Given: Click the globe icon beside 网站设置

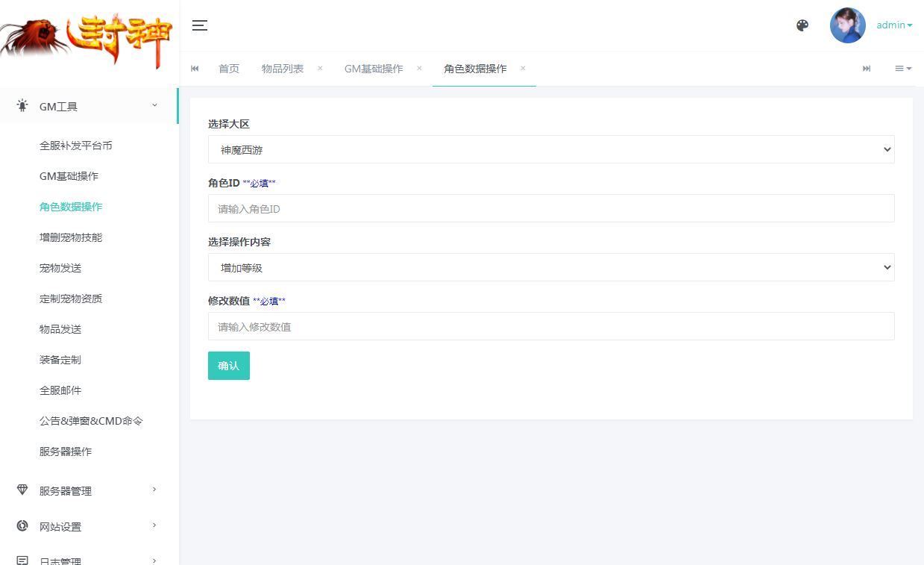Looking at the screenshot, I should pos(20,525).
